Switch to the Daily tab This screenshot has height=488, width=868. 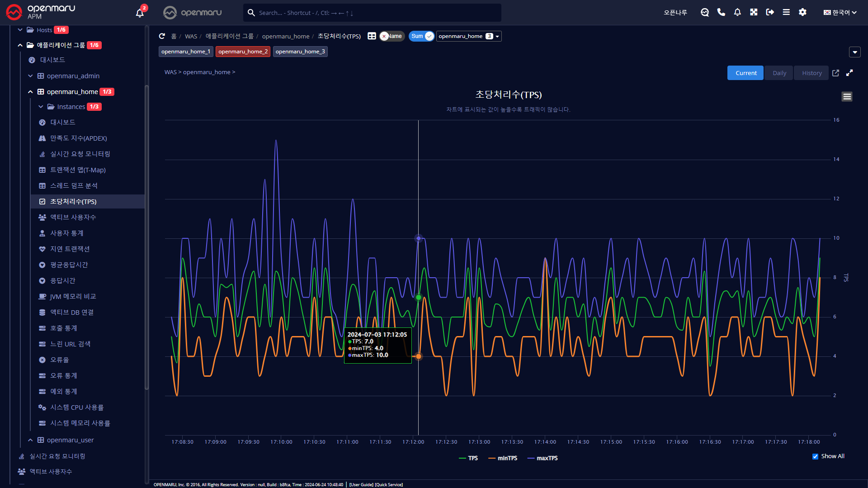779,73
